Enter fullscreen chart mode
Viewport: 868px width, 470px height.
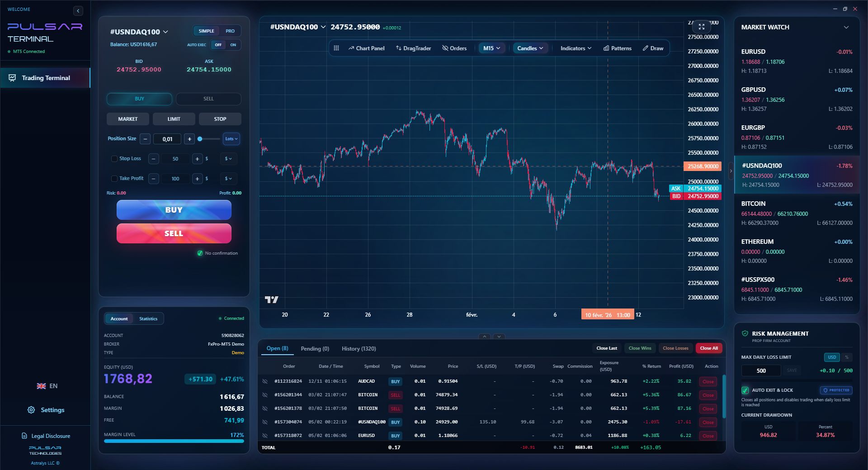[701, 27]
